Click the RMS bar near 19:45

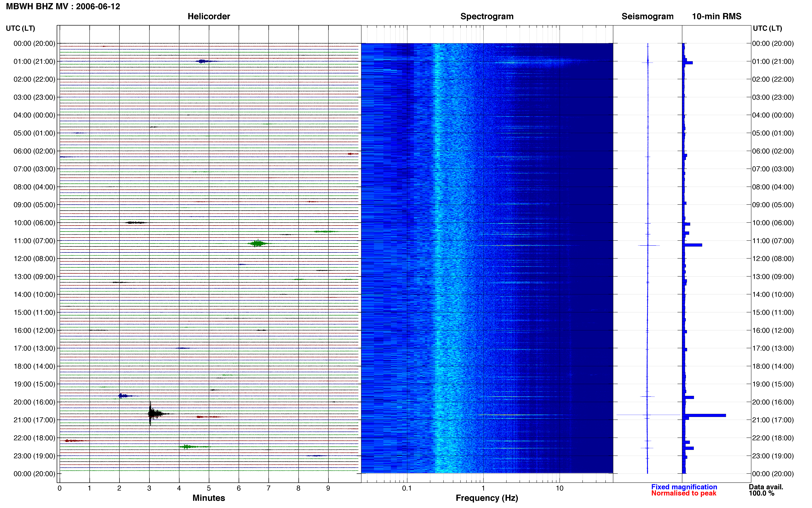pos(688,397)
